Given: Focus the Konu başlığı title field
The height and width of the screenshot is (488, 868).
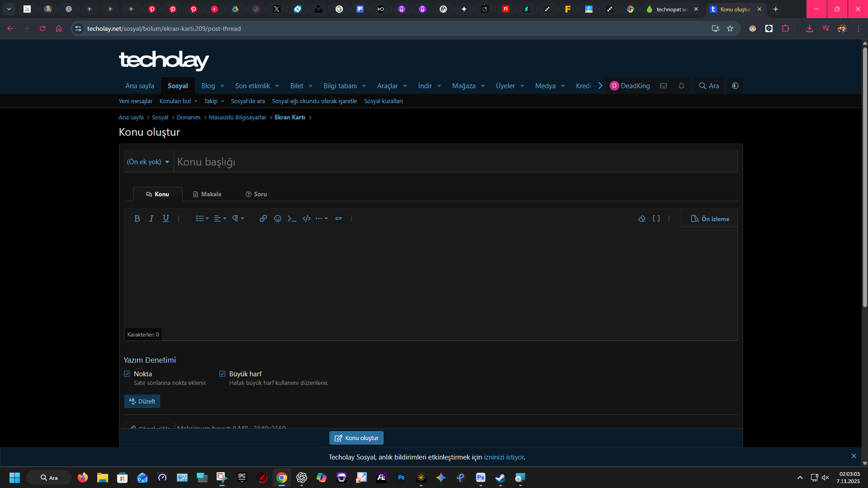Looking at the screenshot, I should tap(456, 162).
